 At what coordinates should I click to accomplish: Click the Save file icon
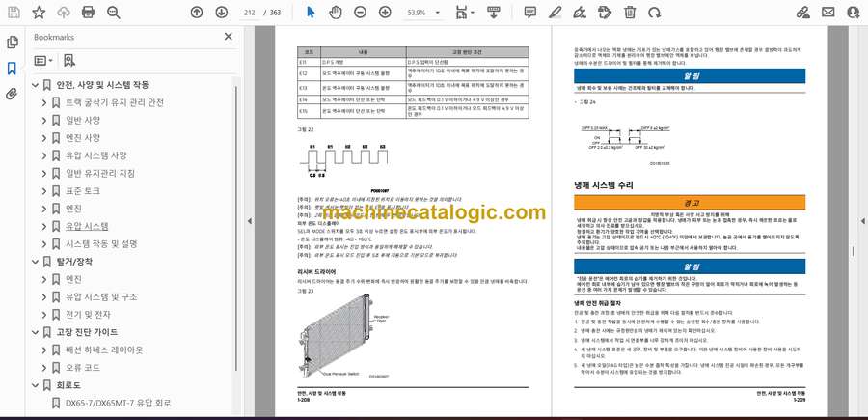pyautogui.click(x=14, y=13)
